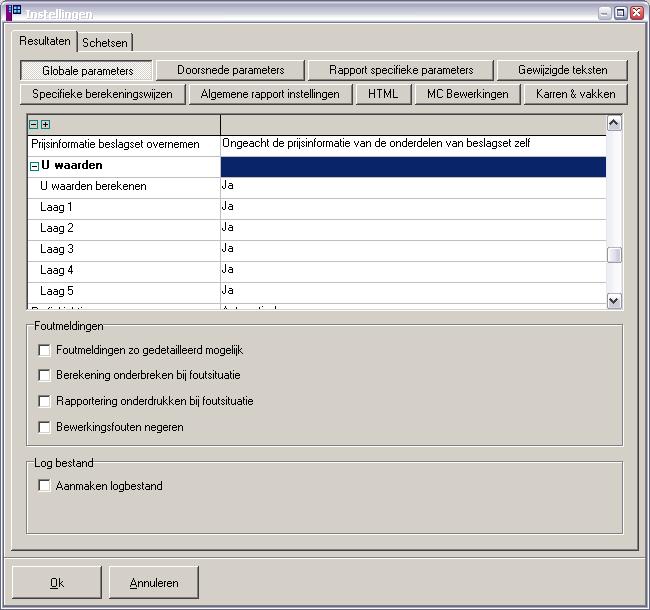This screenshot has width=650, height=610.
Task: Close the Instellingen dialog
Action: pyautogui.click(x=637, y=13)
